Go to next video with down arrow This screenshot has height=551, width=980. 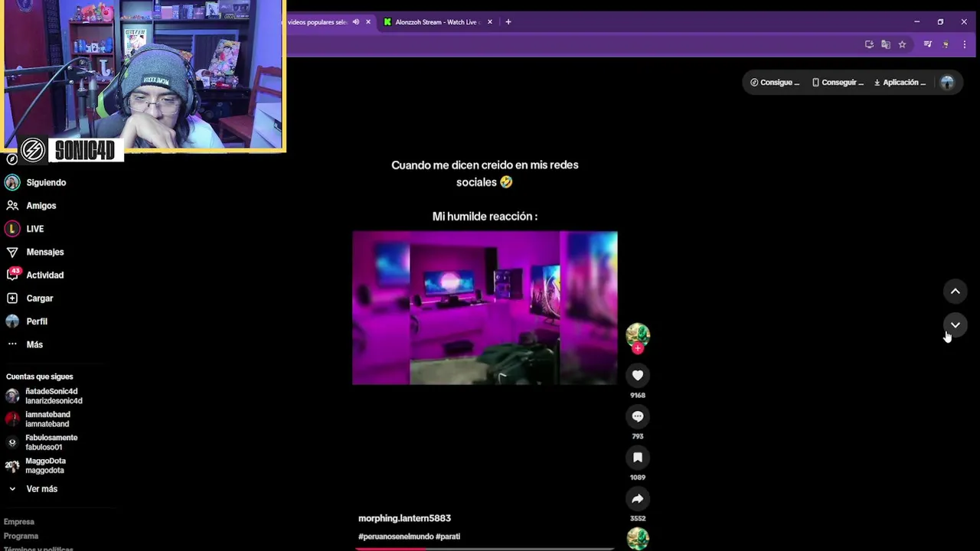[955, 325]
